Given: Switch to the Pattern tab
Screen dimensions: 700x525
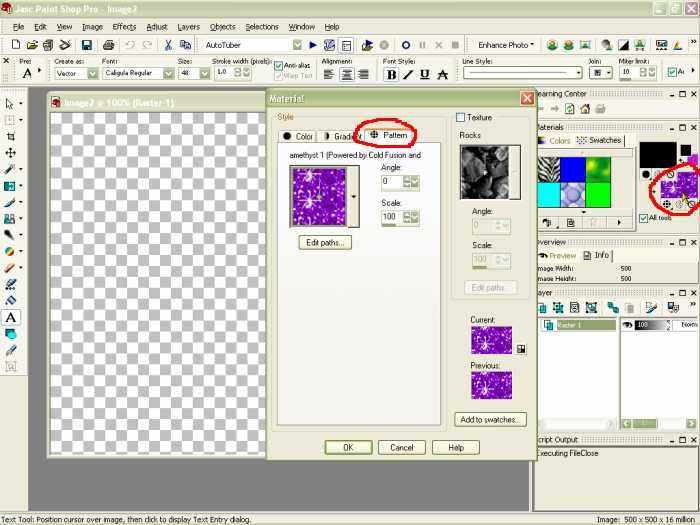Looking at the screenshot, I should [x=389, y=135].
